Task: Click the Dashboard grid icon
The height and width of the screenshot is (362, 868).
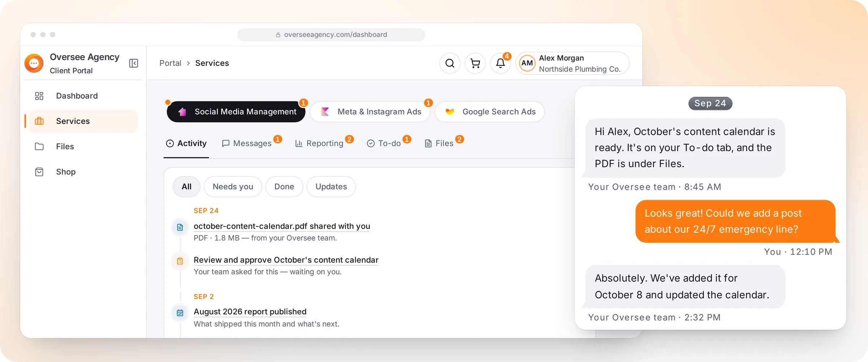Action: (x=39, y=96)
